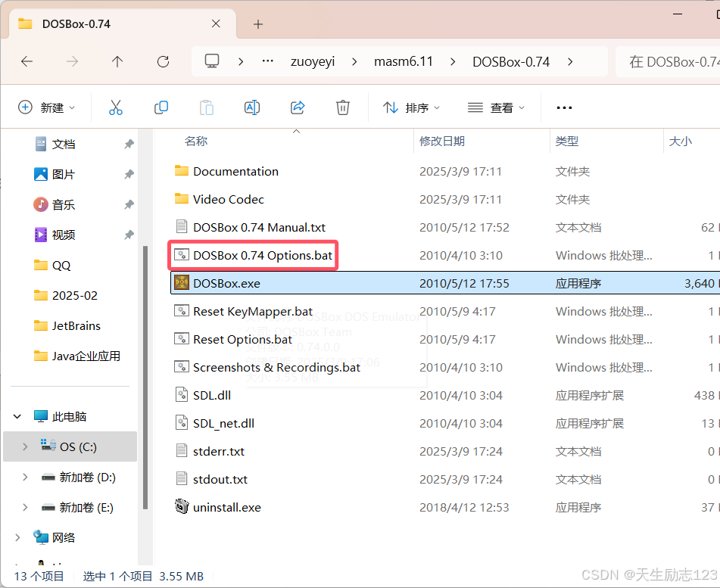Expand the 网络 tree node

click(17, 537)
